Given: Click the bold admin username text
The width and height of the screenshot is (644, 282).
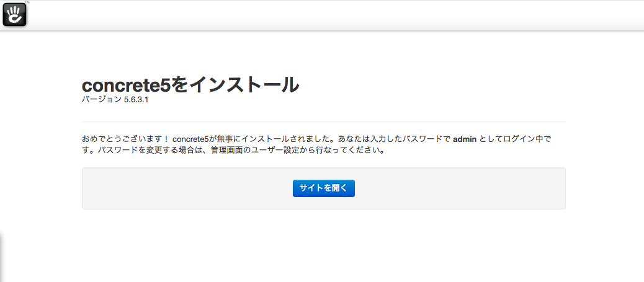Looking at the screenshot, I should pos(465,139).
